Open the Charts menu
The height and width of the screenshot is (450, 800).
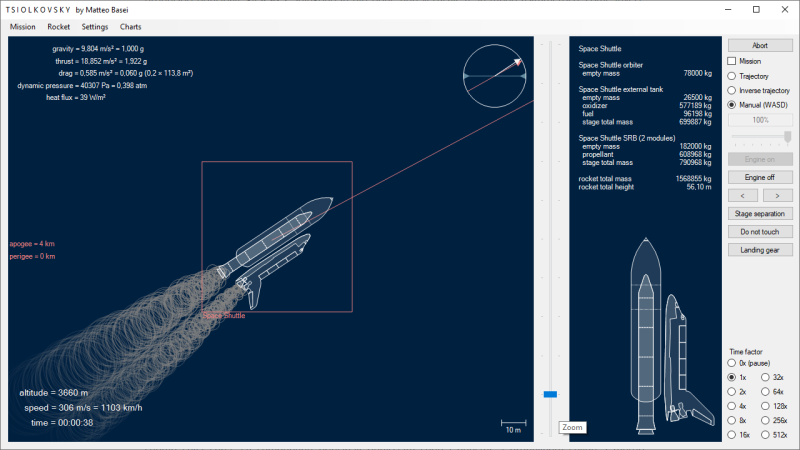click(130, 27)
